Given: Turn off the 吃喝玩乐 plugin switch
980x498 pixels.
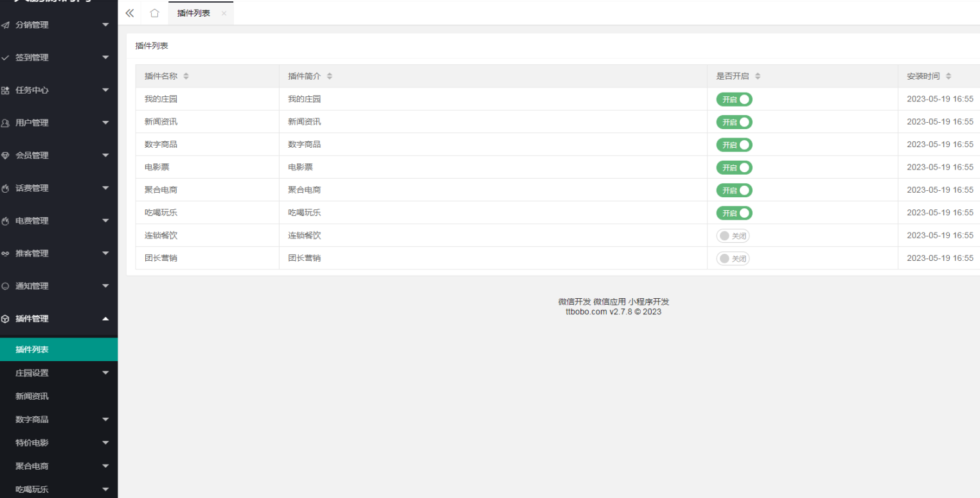Looking at the screenshot, I should click(735, 213).
